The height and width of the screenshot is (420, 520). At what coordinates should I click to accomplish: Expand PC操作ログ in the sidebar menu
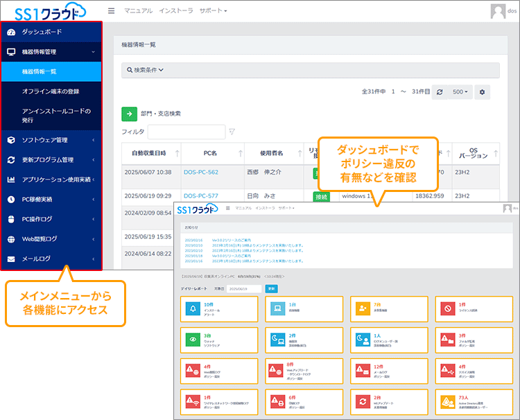[x=51, y=220]
